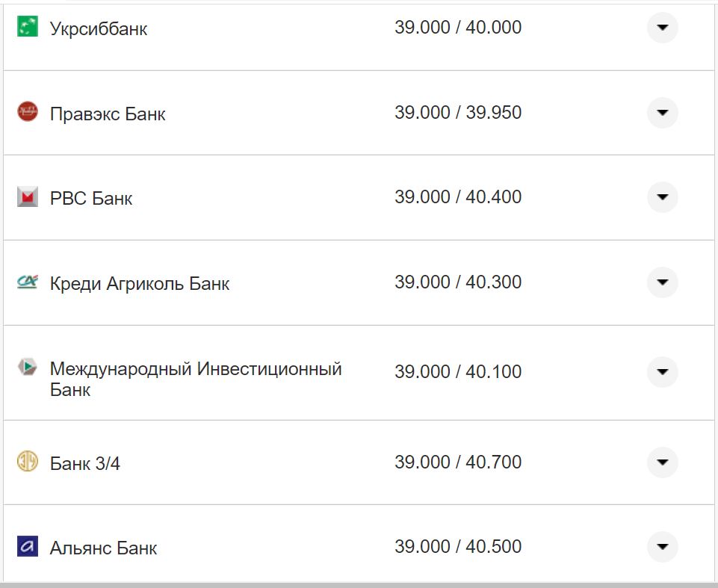Expand the Банк 3/4 rate details

coord(662,462)
